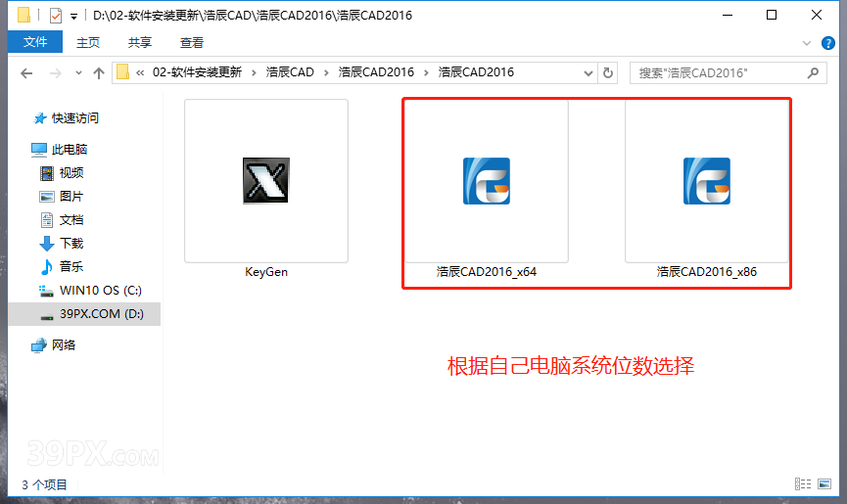Click the breadcrumb overflow double chevron
Viewport: 847px width, 504px height.
tap(140, 72)
